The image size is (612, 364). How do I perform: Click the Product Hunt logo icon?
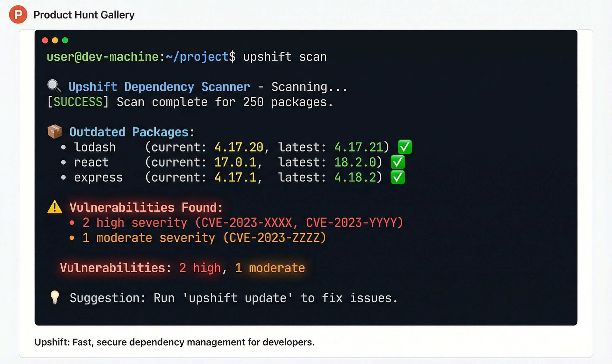18,15
